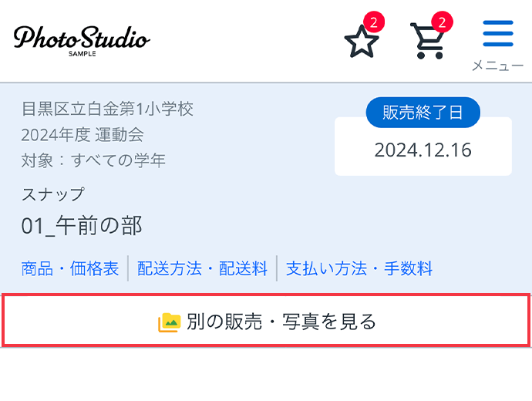Open the 商品・価格表 link

(70, 268)
